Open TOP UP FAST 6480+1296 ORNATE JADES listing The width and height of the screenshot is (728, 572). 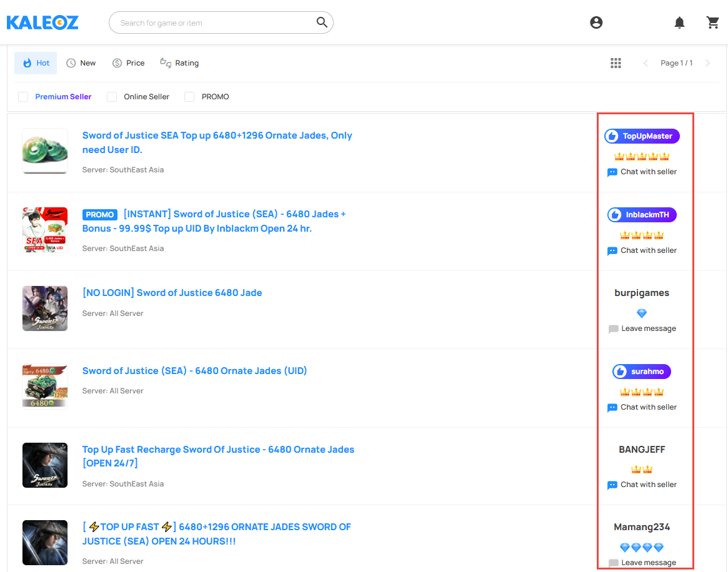click(217, 534)
